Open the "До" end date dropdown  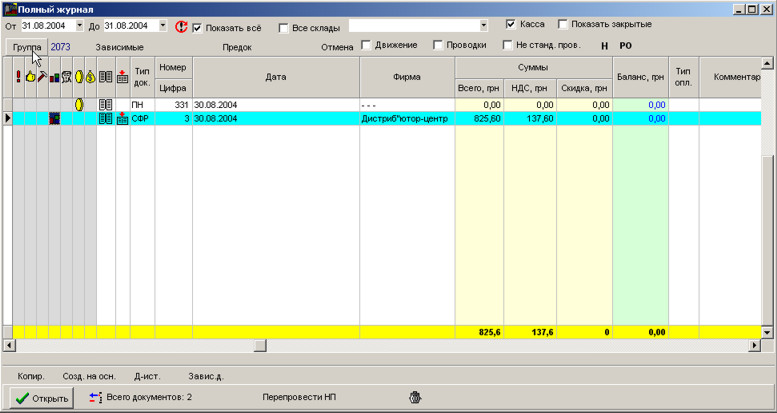coord(163,26)
